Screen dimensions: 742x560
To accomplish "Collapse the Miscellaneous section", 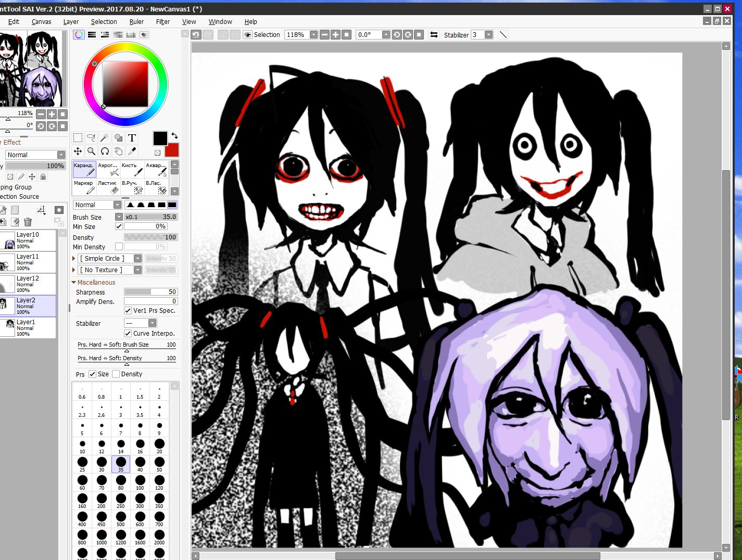I will (x=74, y=282).
